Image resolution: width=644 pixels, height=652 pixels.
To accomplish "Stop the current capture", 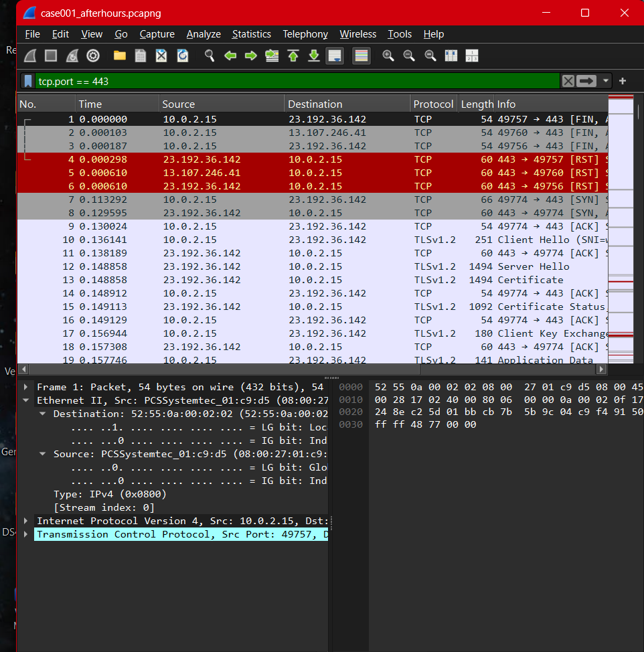I will click(50, 56).
